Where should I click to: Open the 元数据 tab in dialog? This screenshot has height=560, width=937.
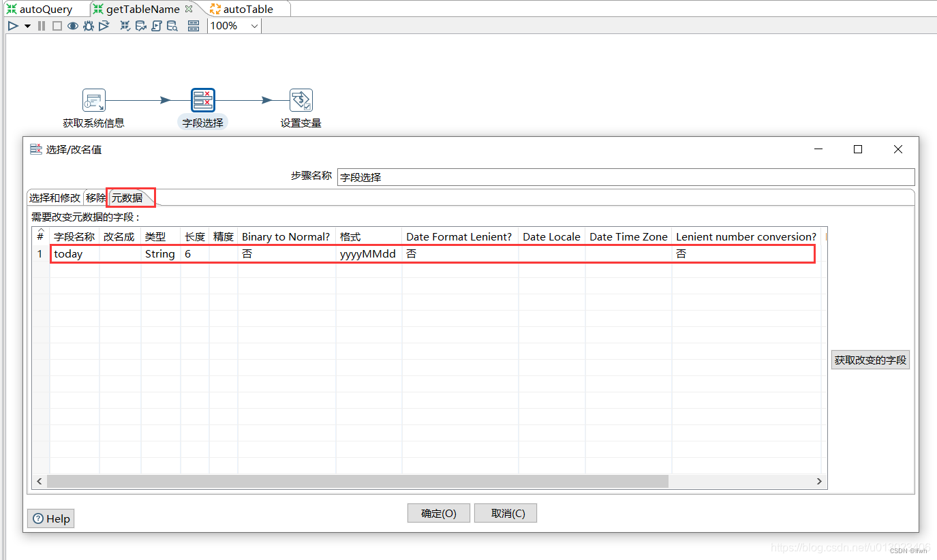point(127,198)
